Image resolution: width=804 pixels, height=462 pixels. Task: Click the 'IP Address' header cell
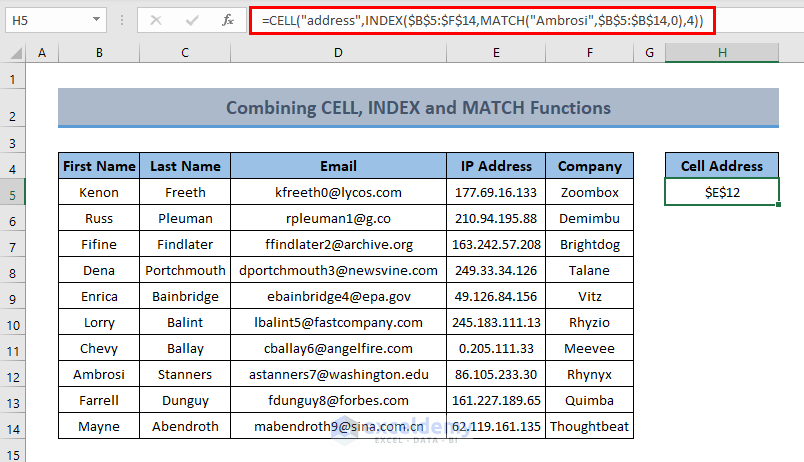496,166
